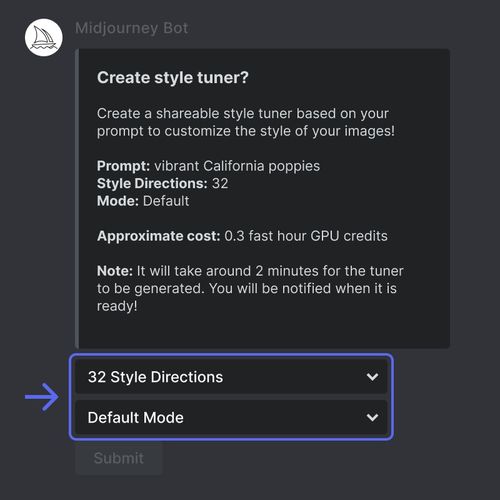Click the bold "Note:" label
500x500 pixels.
pos(115,271)
